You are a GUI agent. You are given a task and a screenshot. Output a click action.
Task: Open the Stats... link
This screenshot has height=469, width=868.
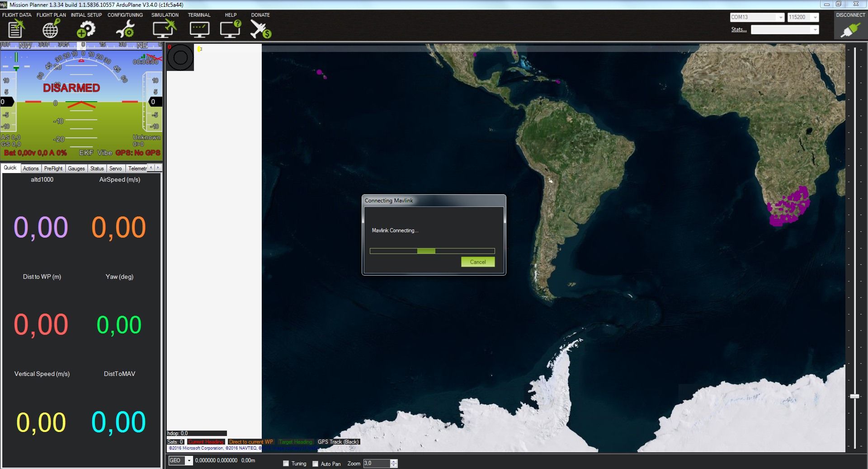pos(739,30)
